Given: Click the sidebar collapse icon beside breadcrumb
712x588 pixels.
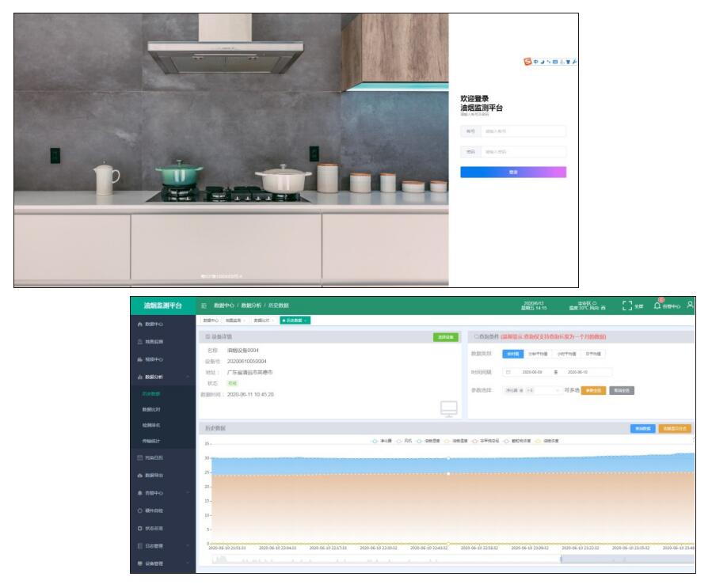Looking at the screenshot, I should (x=204, y=305).
